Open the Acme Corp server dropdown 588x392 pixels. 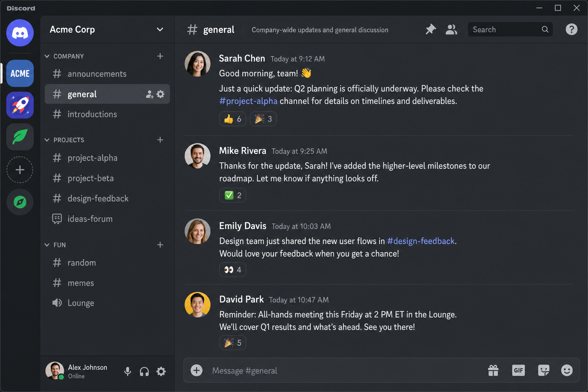(160, 29)
